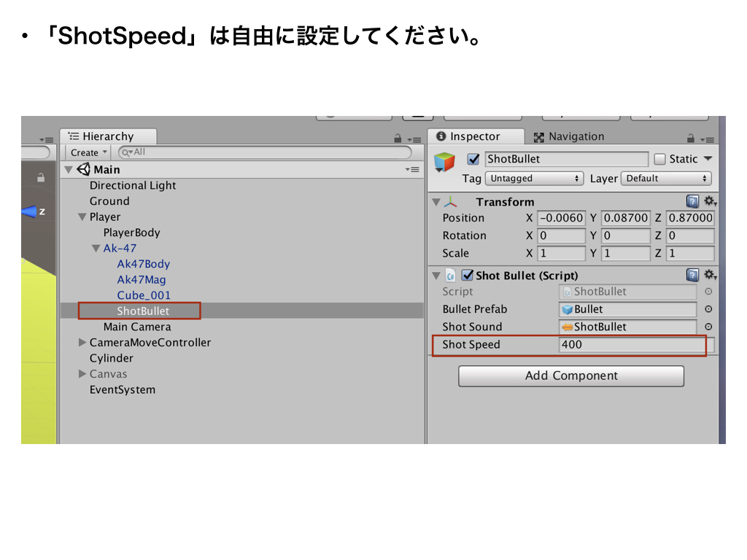Select Cylinder in Hierarchy
Image resolution: width=747 pixels, height=560 pixels.
tap(112, 358)
